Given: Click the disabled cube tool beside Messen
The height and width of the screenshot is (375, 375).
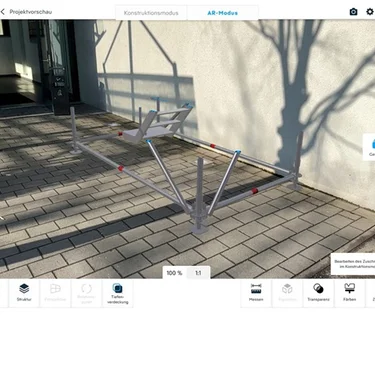Looking at the screenshot, I should (287, 293).
